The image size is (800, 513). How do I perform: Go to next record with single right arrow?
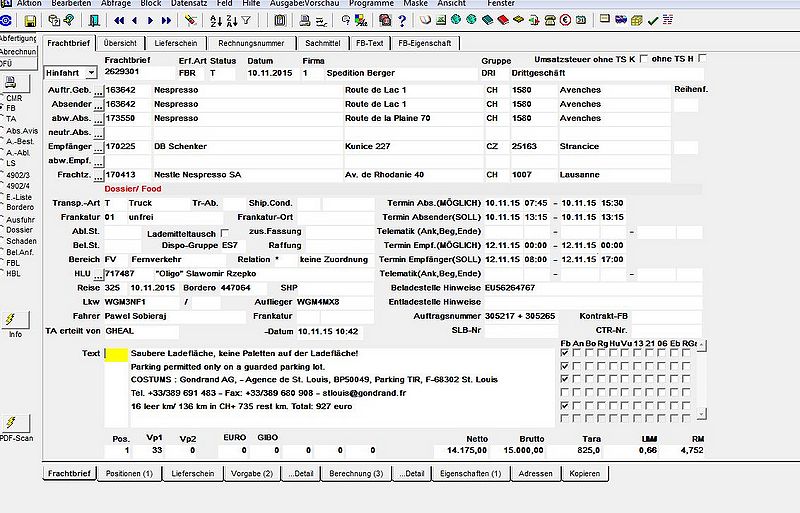151,21
